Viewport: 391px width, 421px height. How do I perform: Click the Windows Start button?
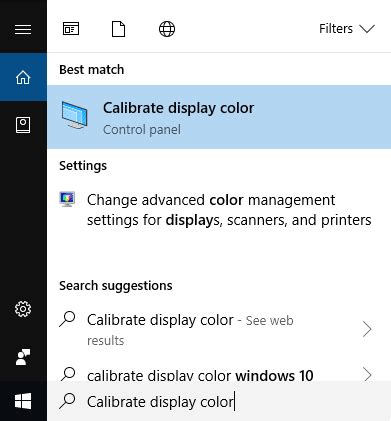[x=23, y=401]
